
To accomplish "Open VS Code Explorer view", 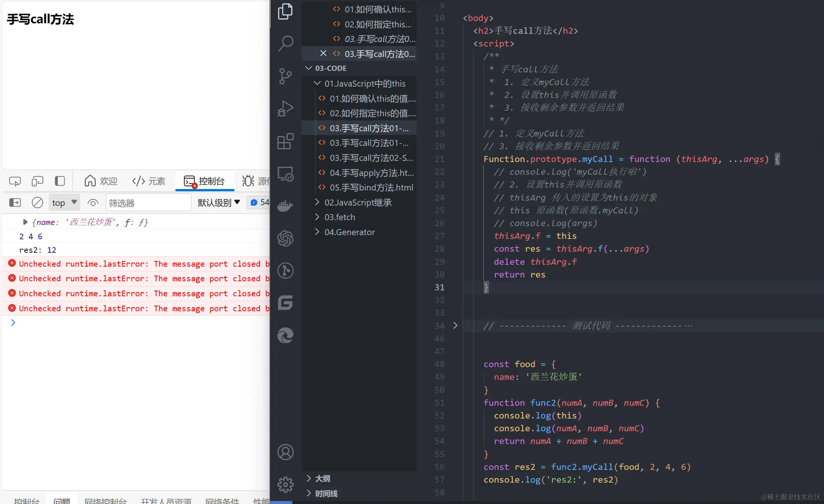I will tap(285, 11).
